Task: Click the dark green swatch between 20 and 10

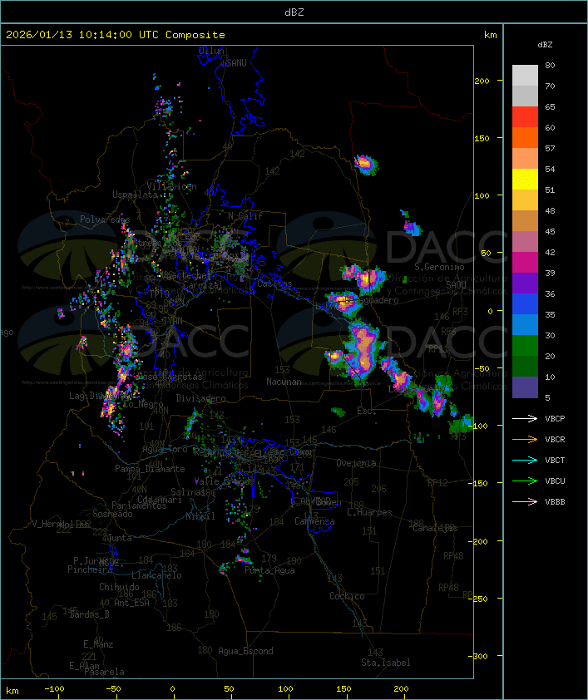Action: coord(525,367)
